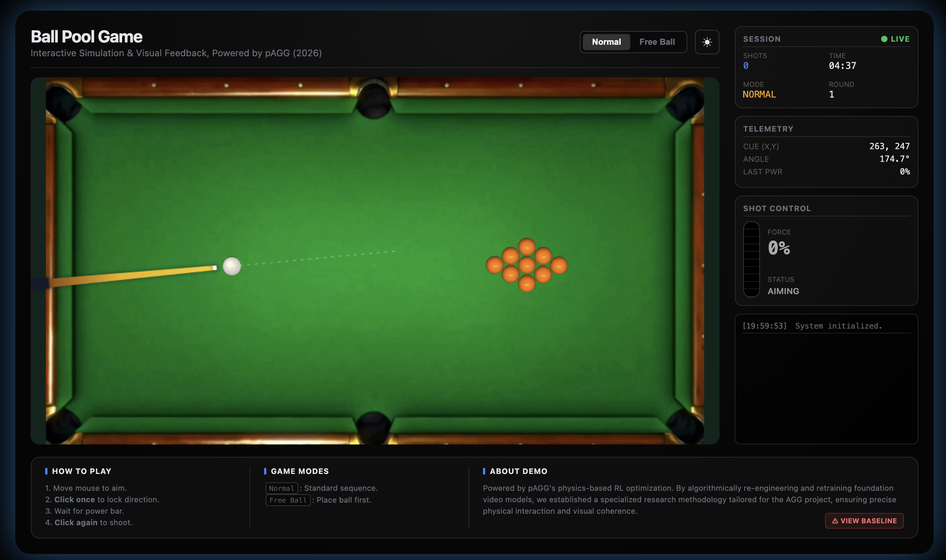Switch to Free Ball mode toggle
This screenshot has height=560, width=946.
tap(657, 42)
